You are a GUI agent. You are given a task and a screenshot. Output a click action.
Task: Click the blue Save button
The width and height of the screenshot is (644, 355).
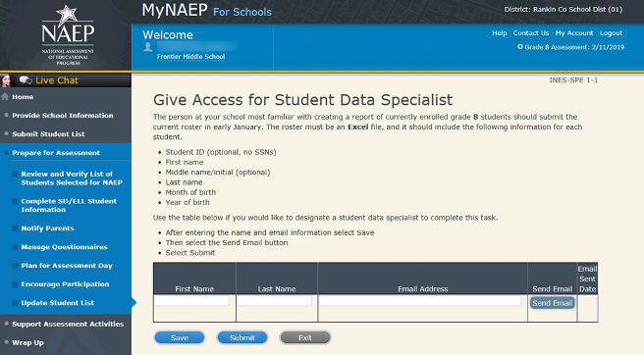point(179,337)
